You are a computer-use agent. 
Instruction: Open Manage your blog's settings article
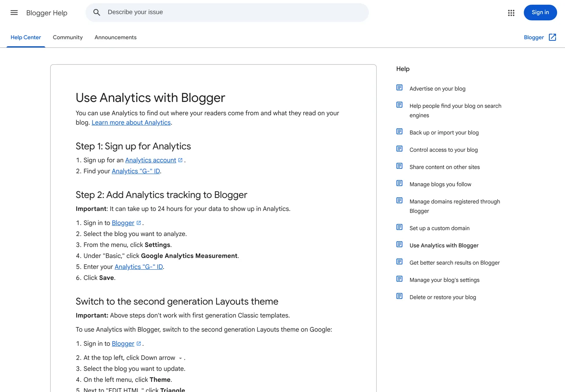coord(445,280)
